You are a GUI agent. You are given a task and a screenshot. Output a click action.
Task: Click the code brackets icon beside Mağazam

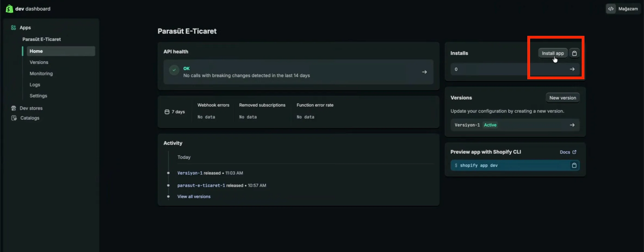coord(611,9)
